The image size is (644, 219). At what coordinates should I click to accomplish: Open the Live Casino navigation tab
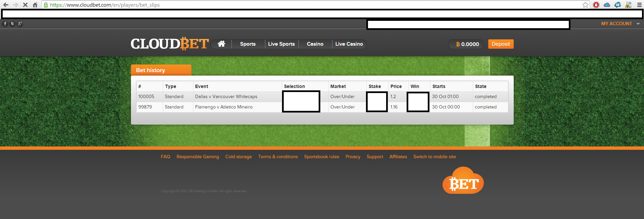pos(349,44)
